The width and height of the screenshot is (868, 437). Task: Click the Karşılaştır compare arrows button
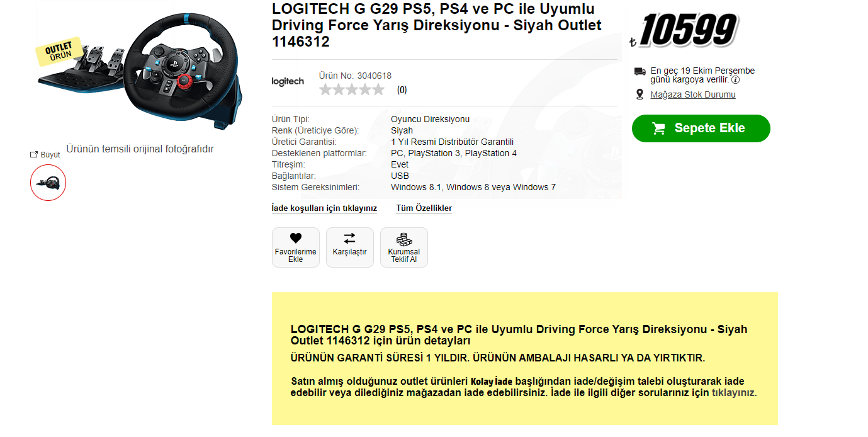tap(350, 247)
